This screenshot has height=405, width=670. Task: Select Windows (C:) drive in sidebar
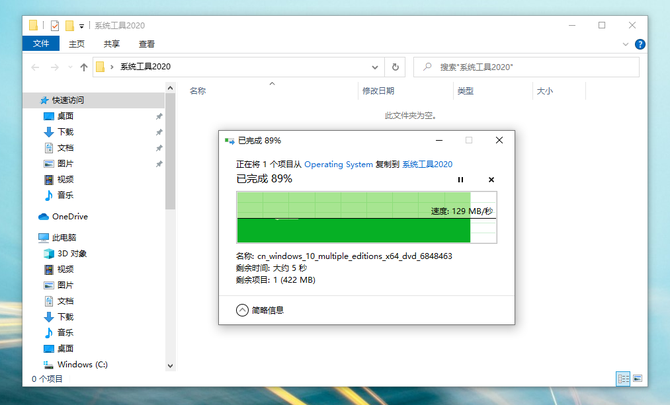[81, 365]
